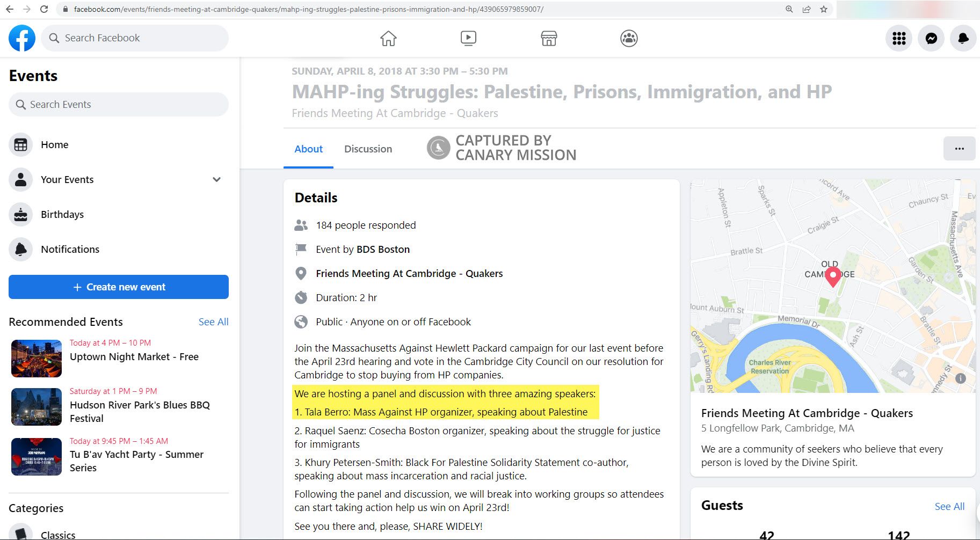Open the nine-dot menu grid
Screen dimensions: 980x540
tap(899, 38)
